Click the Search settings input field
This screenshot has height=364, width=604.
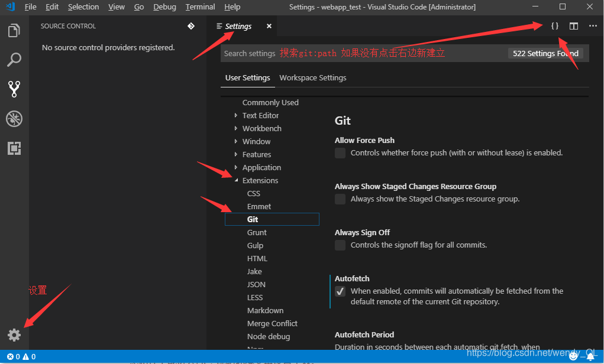(x=405, y=53)
